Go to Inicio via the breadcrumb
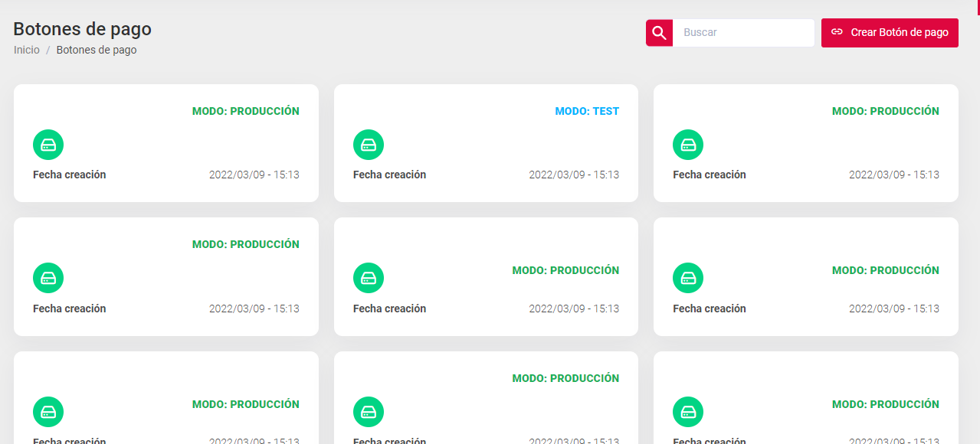The height and width of the screenshot is (444, 980). click(27, 50)
